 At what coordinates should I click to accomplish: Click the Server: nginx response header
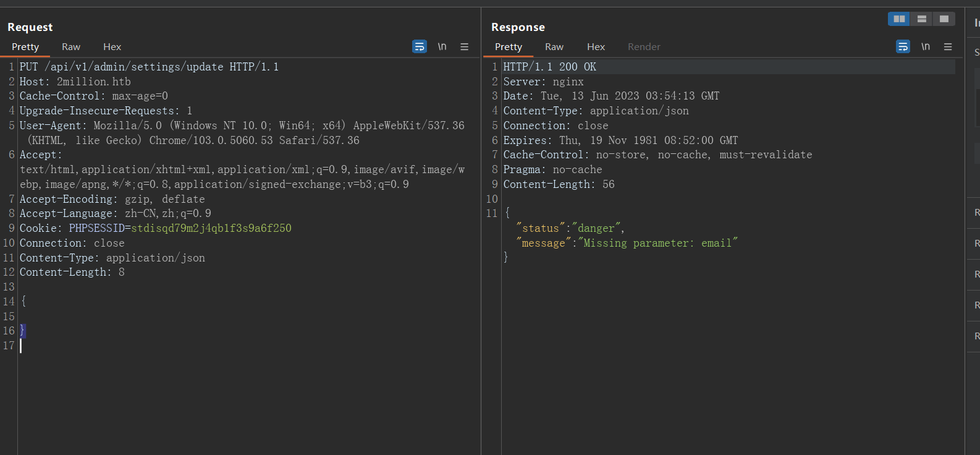(x=544, y=82)
